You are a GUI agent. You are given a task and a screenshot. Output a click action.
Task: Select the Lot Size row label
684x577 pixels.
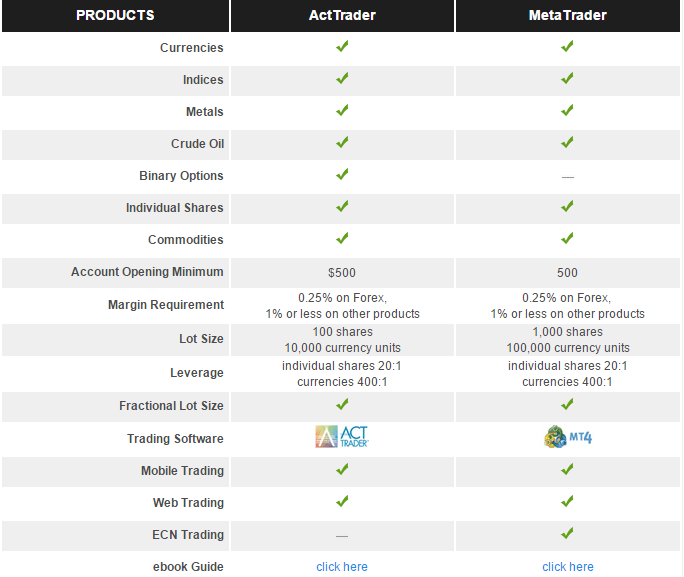click(x=201, y=338)
